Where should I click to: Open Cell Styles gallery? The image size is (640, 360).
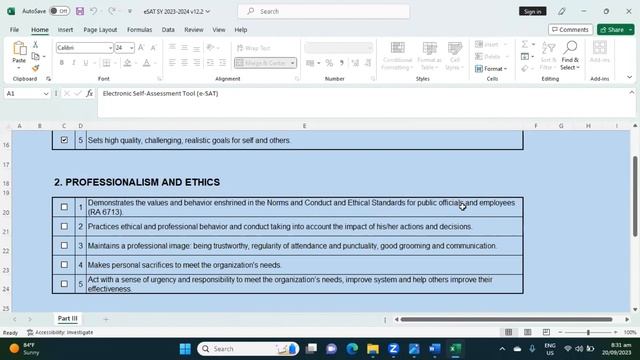coord(454,56)
